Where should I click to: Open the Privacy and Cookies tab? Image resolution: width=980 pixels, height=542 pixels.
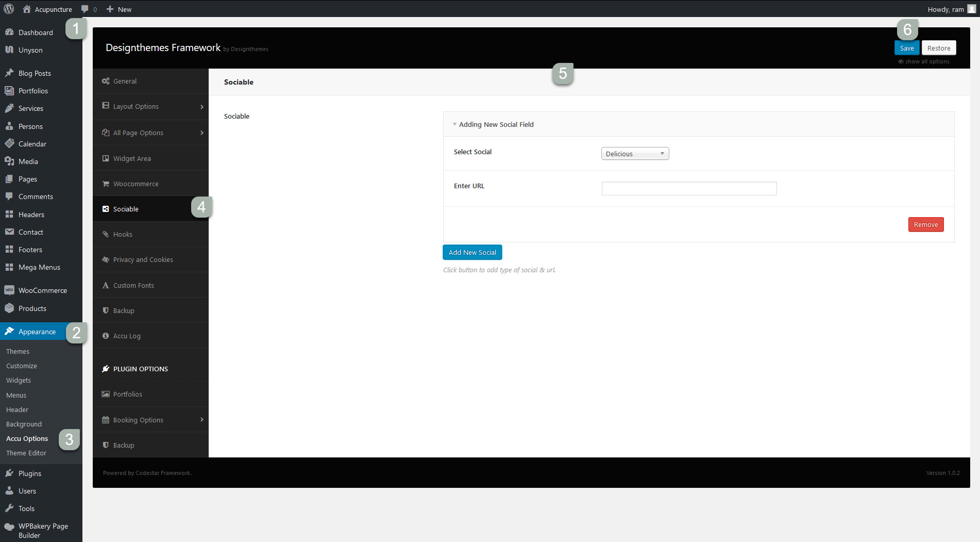click(150, 259)
